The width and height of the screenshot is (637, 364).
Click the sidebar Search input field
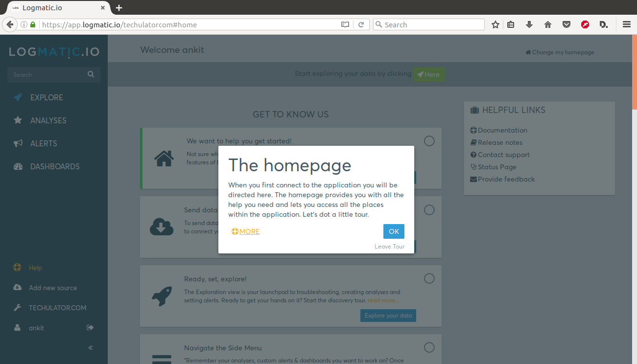point(48,75)
